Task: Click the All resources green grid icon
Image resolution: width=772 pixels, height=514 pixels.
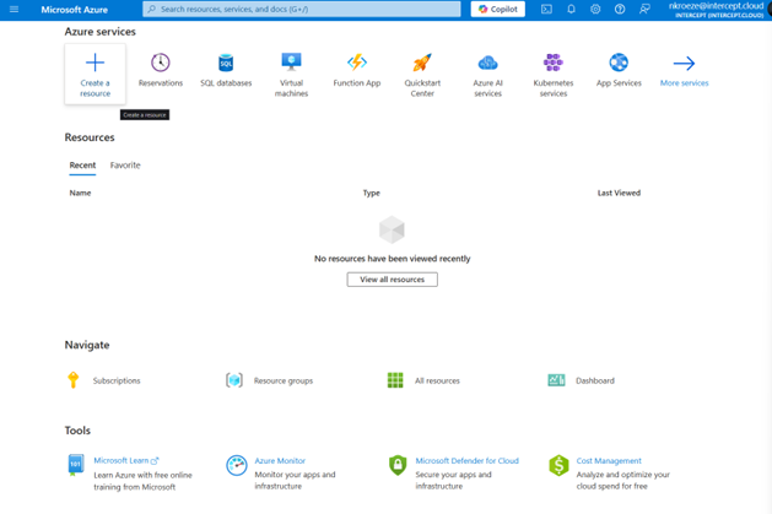Action: click(x=395, y=380)
